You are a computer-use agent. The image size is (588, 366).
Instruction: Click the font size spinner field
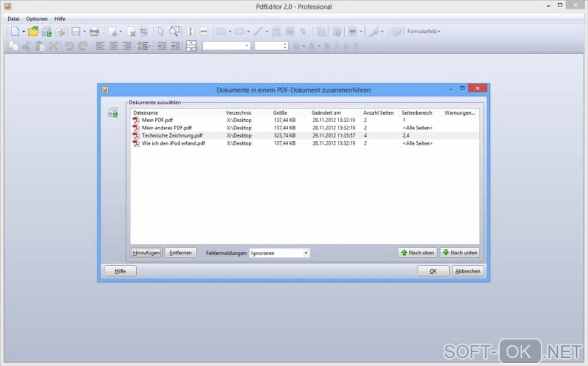271,46
